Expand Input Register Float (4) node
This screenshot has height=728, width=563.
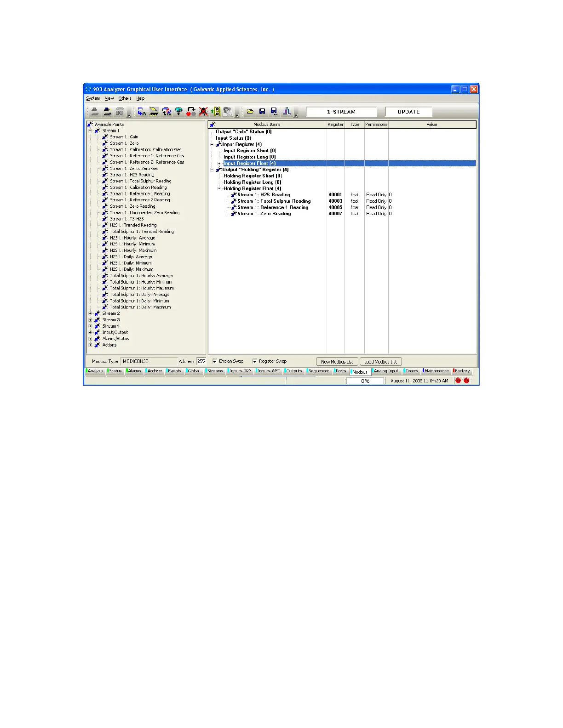(219, 163)
